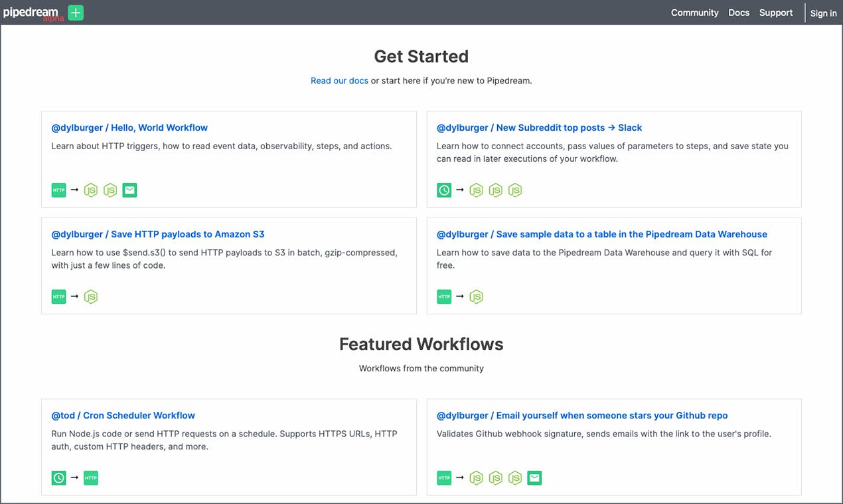This screenshot has height=504, width=843.
Task: Open Save HTTP payloads to Amazon S3 workflow
Action: pyautogui.click(x=158, y=234)
